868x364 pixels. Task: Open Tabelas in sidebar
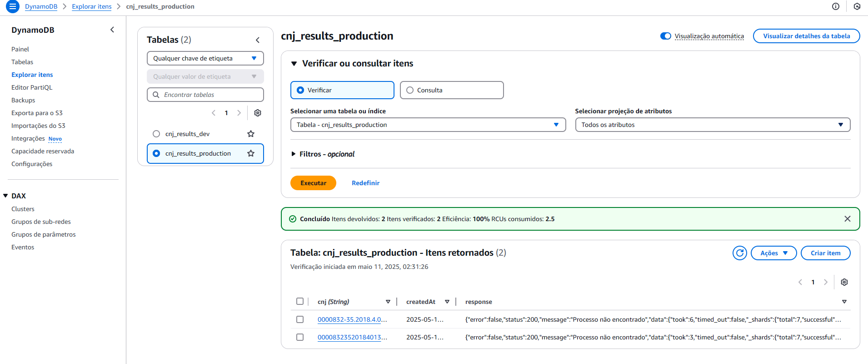[22, 62]
